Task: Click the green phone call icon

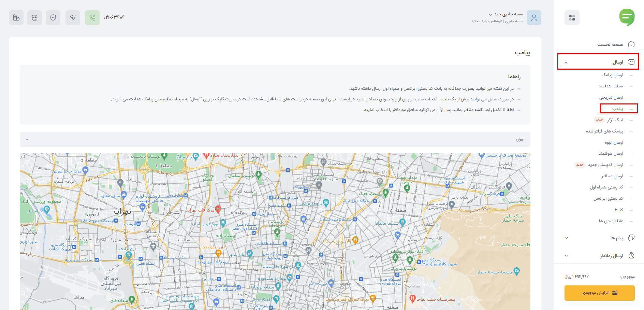Action: [92, 17]
